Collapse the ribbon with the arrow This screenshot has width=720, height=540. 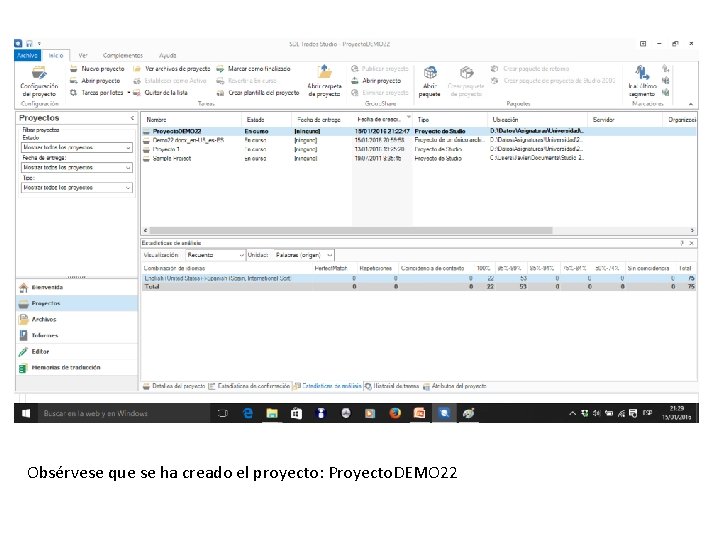pos(691,104)
